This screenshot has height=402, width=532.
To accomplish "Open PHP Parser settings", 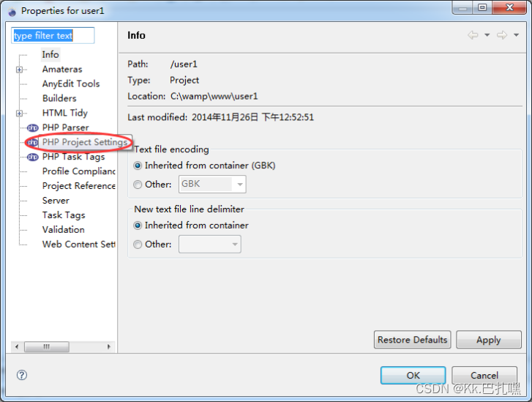I will point(65,127).
